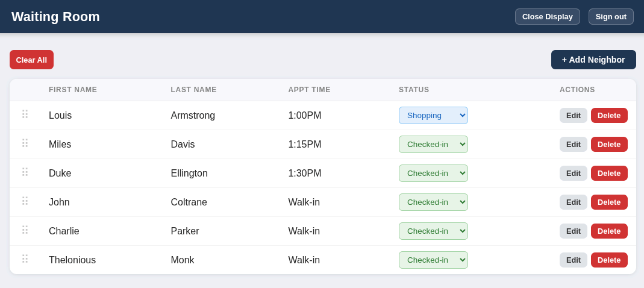Image resolution: width=644 pixels, height=288 pixels.
Task: Open the status dropdown for Charlie Parker
Action: point(433,231)
